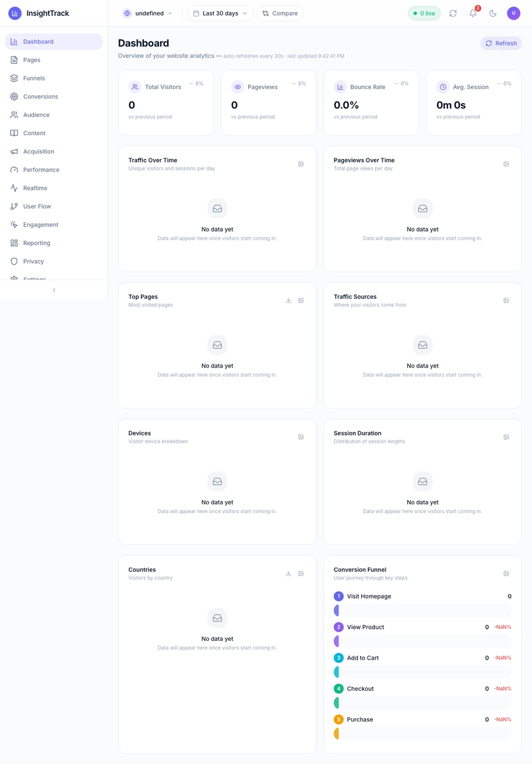Image resolution: width=532 pixels, height=764 pixels.
Task: Download Top Pages data
Action: click(x=288, y=301)
